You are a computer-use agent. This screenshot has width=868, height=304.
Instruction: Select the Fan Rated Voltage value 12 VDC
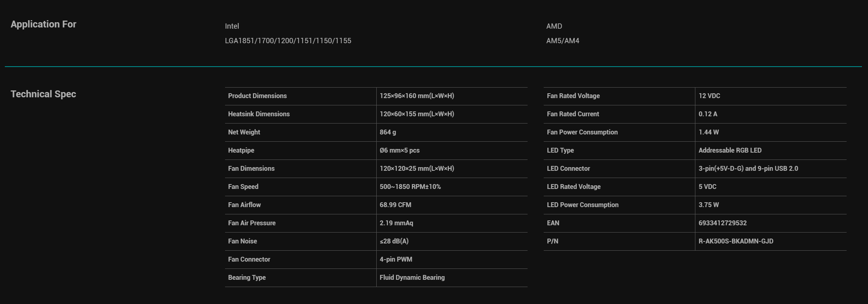(709, 96)
